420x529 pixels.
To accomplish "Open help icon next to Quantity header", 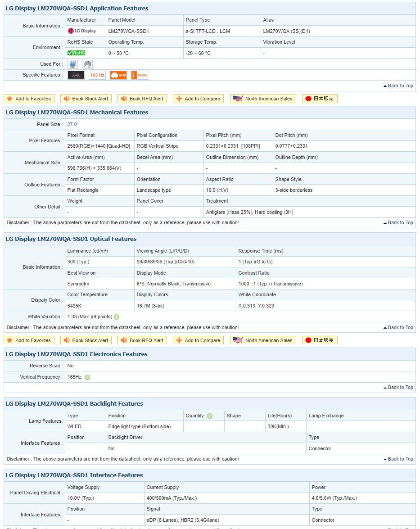I will [210, 416].
